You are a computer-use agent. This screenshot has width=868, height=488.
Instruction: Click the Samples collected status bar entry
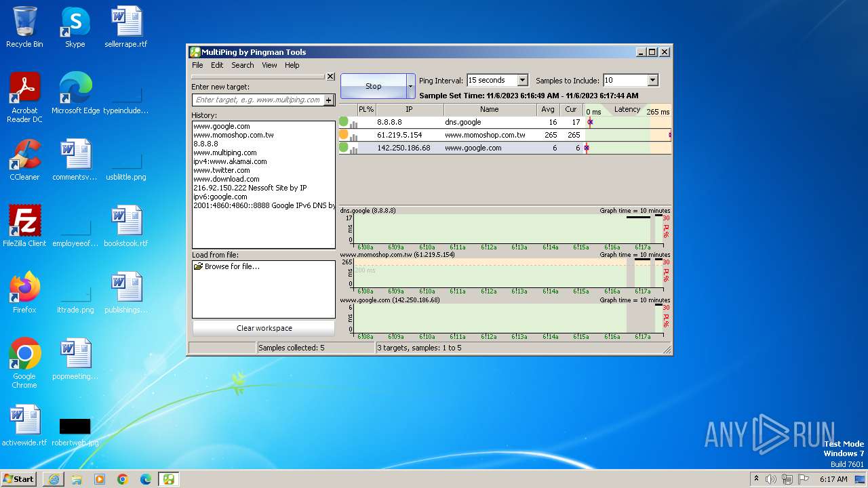coord(315,348)
